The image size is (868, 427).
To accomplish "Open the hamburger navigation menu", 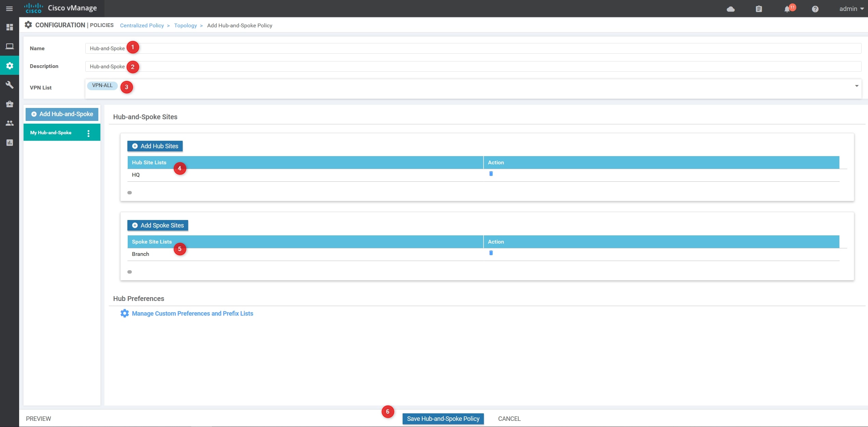I will (x=10, y=9).
